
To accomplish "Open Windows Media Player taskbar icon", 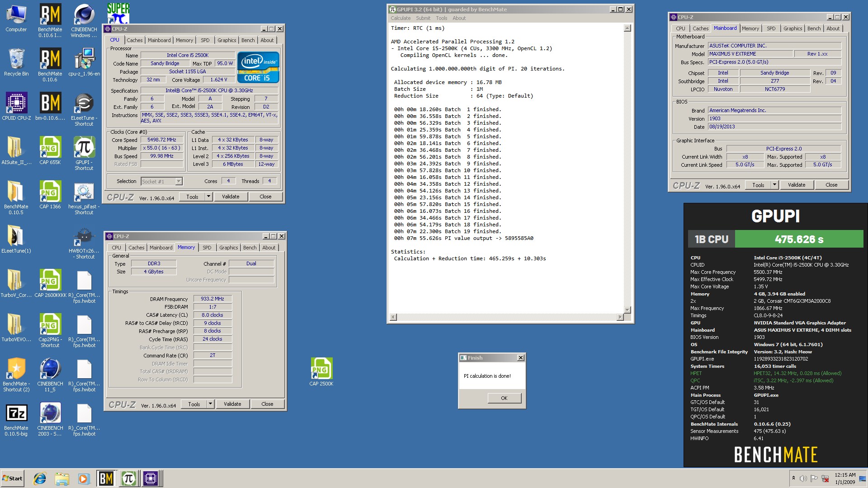I will pyautogui.click(x=83, y=479).
